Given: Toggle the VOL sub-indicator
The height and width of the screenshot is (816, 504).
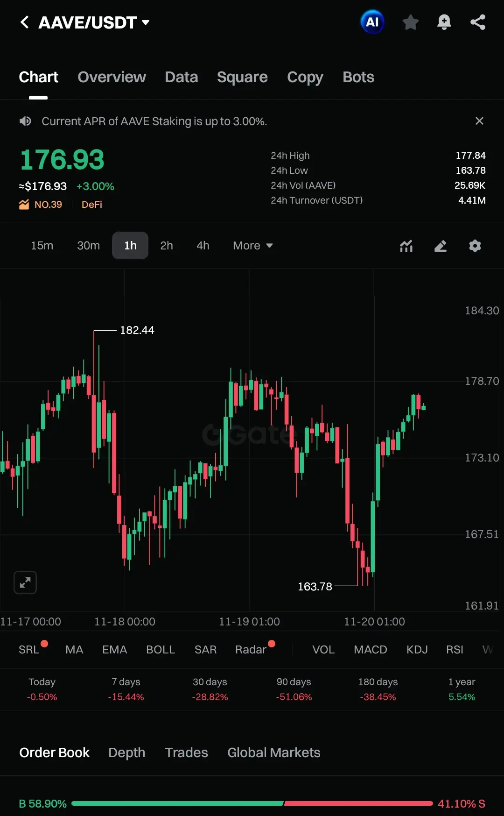Looking at the screenshot, I should coord(323,650).
